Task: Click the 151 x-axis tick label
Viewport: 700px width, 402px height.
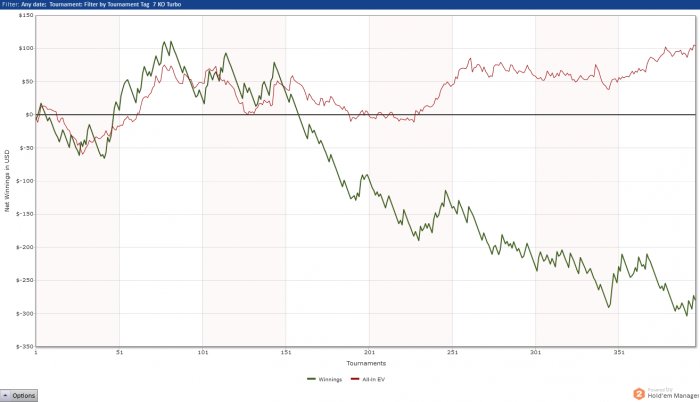Action: 286,352
